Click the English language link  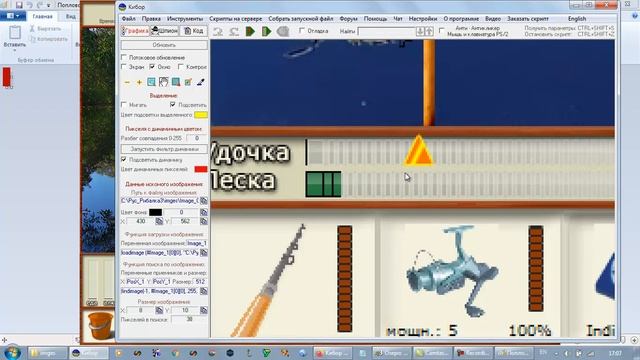click(577, 19)
